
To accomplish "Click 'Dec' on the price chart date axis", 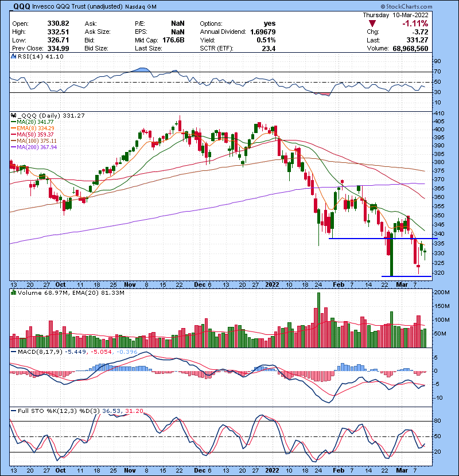I will (200, 285).
